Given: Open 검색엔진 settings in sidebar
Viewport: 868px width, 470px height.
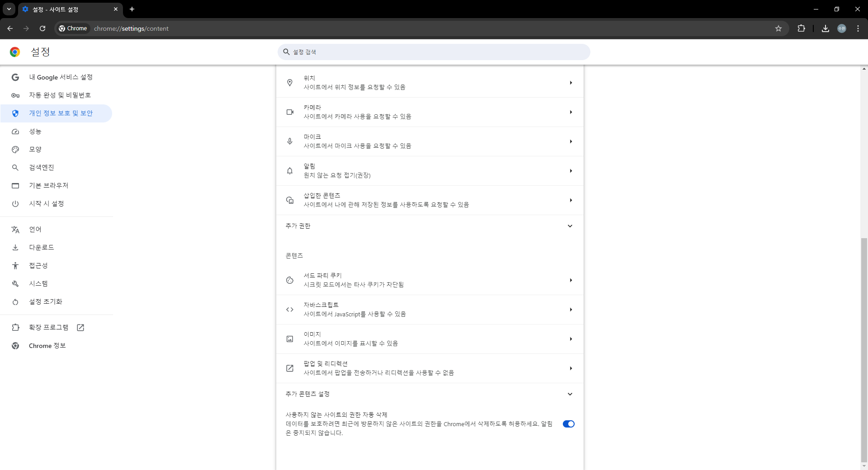Looking at the screenshot, I should (x=42, y=168).
